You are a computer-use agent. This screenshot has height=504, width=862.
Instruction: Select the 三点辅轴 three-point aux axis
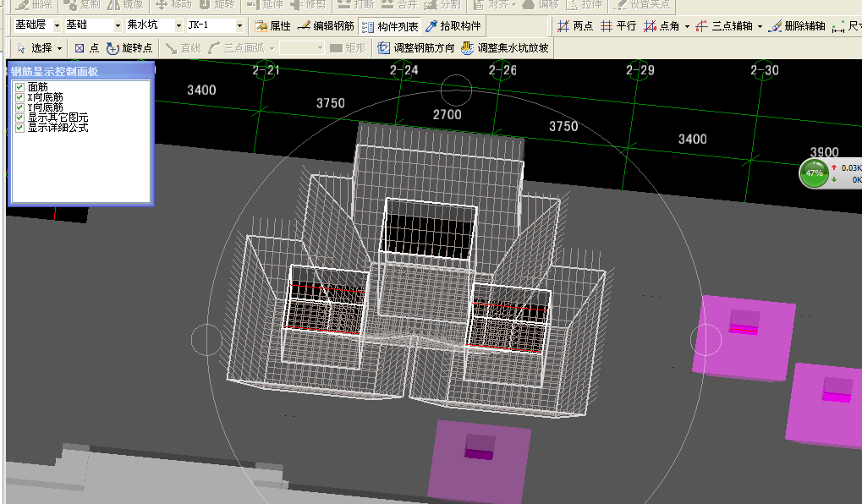[724, 26]
